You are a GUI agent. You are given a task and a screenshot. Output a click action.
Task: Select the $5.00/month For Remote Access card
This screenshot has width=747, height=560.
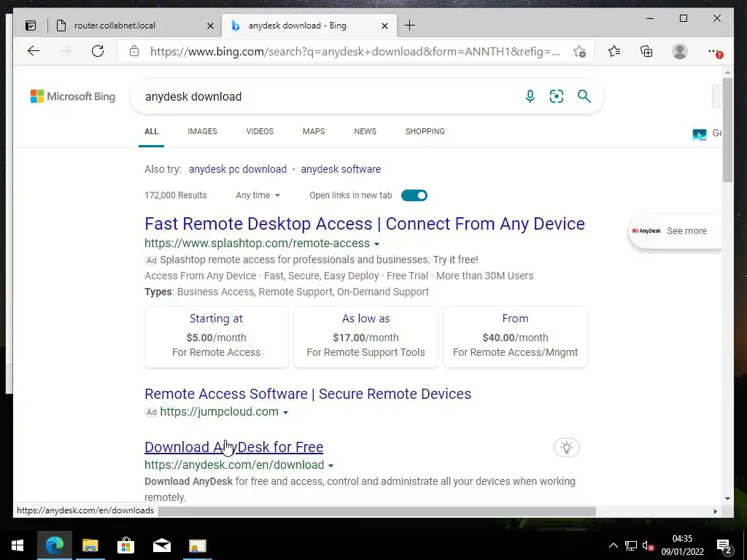216,337
